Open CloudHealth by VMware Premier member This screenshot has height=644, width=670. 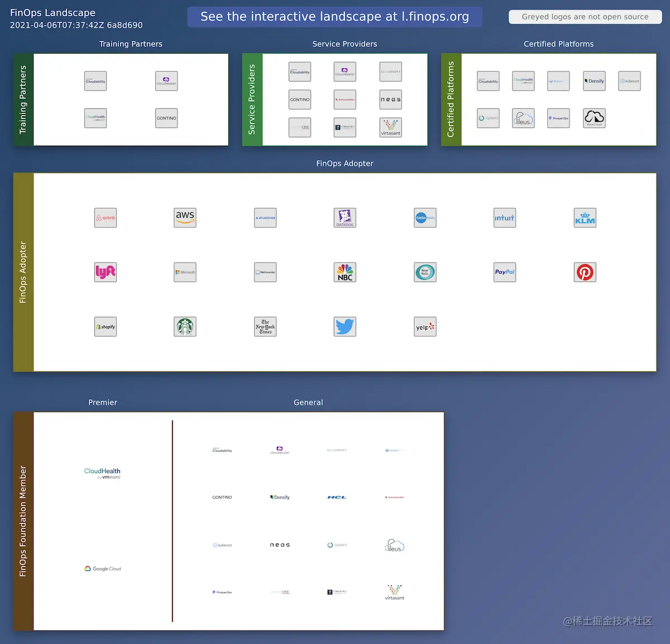point(102,473)
